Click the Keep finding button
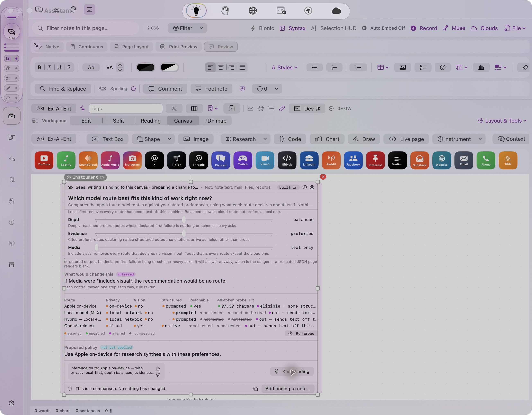Screen dimensions: 532x415 click(x=292, y=371)
